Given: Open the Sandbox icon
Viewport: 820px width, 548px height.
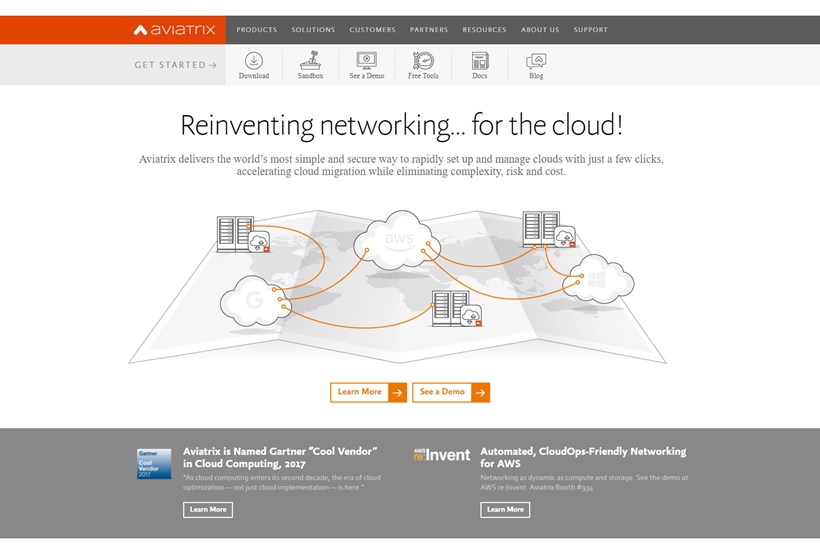Looking at the screenshot, I should [310, 61].
